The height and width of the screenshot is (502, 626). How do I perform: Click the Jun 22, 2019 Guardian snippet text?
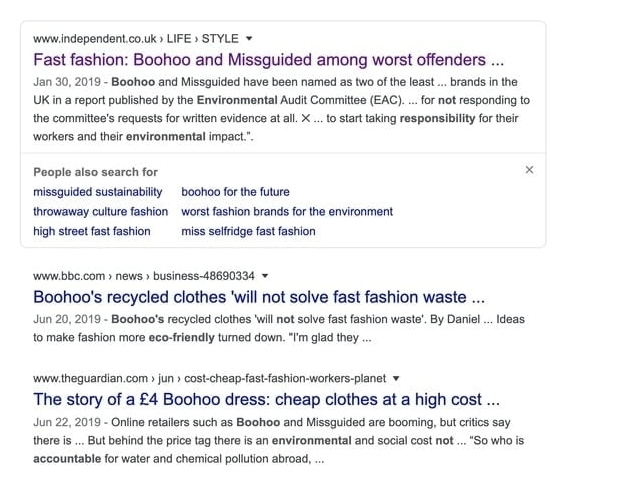278,441
